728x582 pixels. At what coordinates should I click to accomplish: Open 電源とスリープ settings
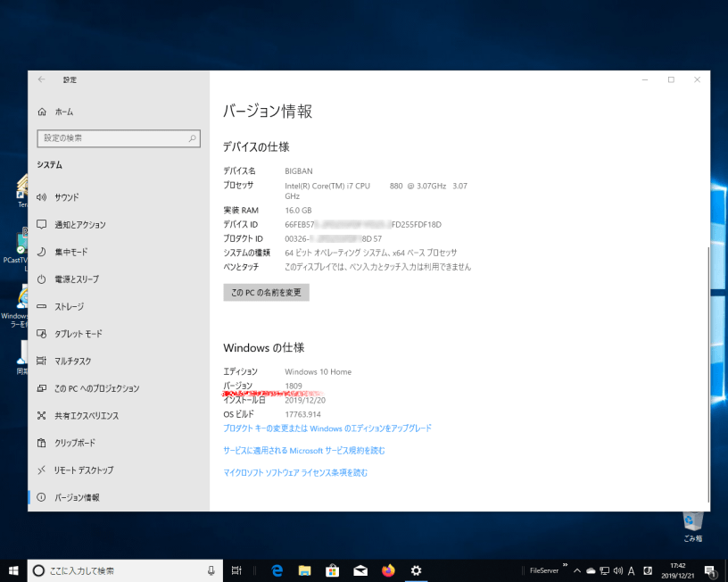point(119,279)
